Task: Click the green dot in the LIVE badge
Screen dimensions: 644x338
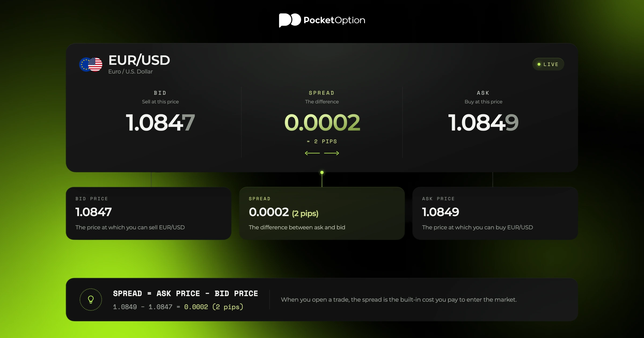Action: [x=539, y=64]
